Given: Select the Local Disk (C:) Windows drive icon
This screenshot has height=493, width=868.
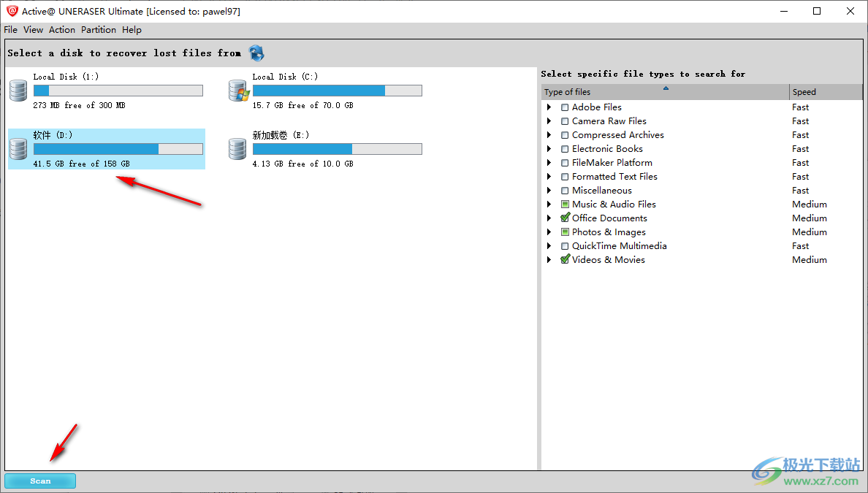Looking at the screenshot, I should click(238, 90).
